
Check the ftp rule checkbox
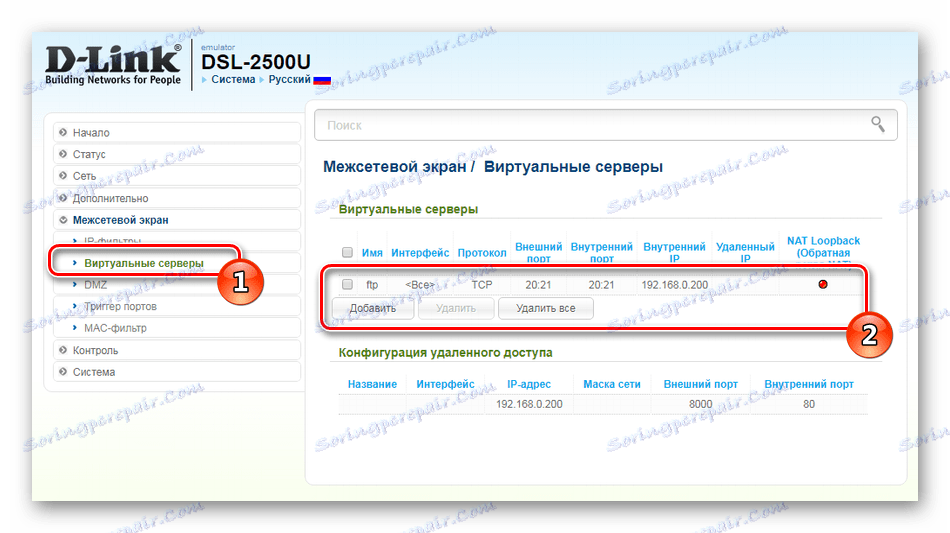tap(347, 284)
